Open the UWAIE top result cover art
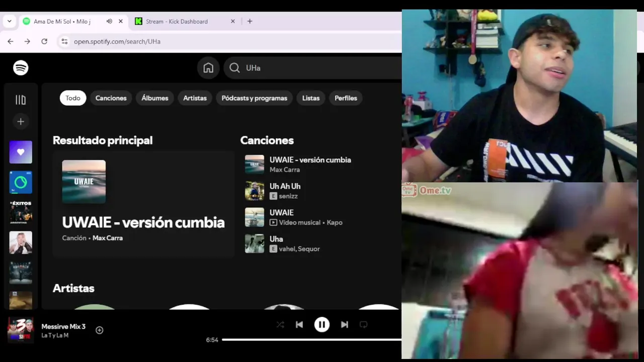644x362 pixels. tap(84, 182)
